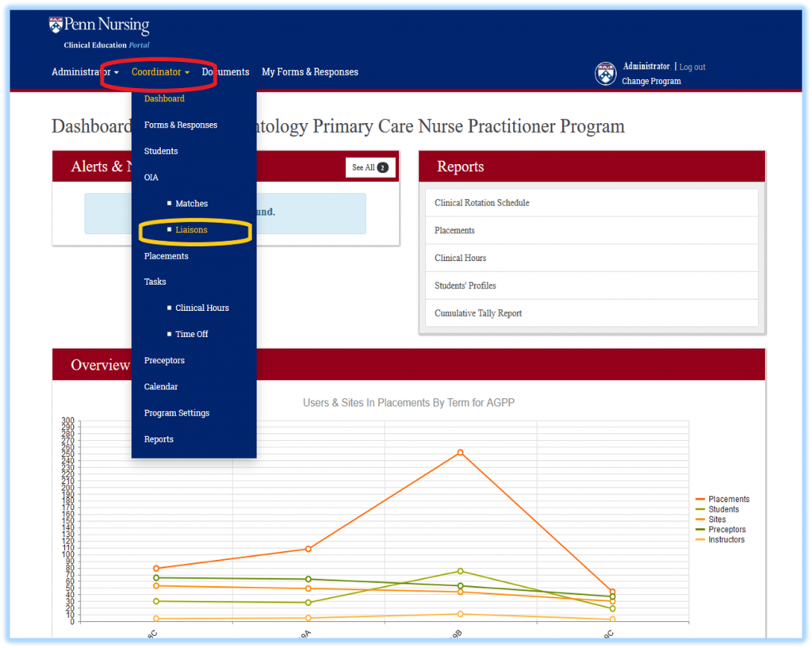
Task: Click the Instructors legend marker icon
Action: point(699,539)
